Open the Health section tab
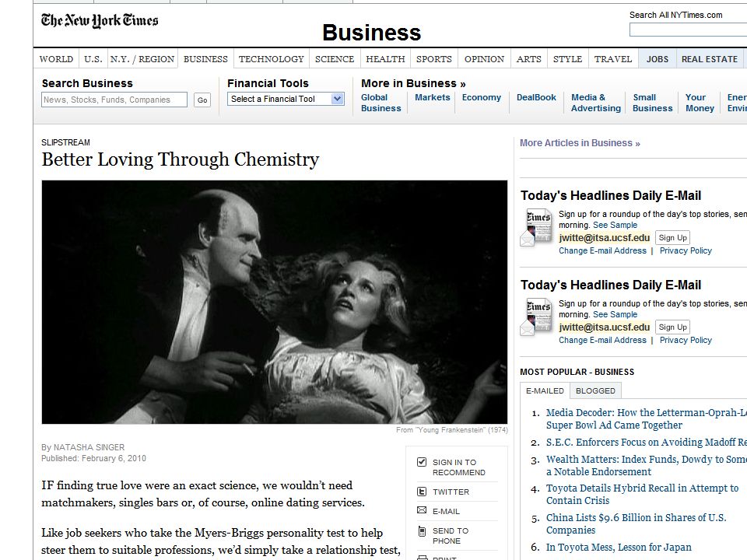This screenshot has width=747, height=560. coord(385,59)
